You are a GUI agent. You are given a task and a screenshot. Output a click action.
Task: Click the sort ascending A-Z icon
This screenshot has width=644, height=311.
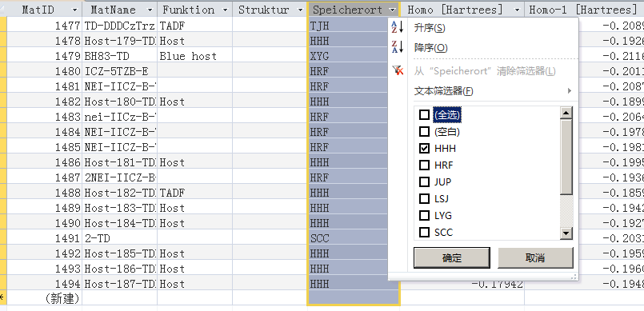click(x=397, y=27)
